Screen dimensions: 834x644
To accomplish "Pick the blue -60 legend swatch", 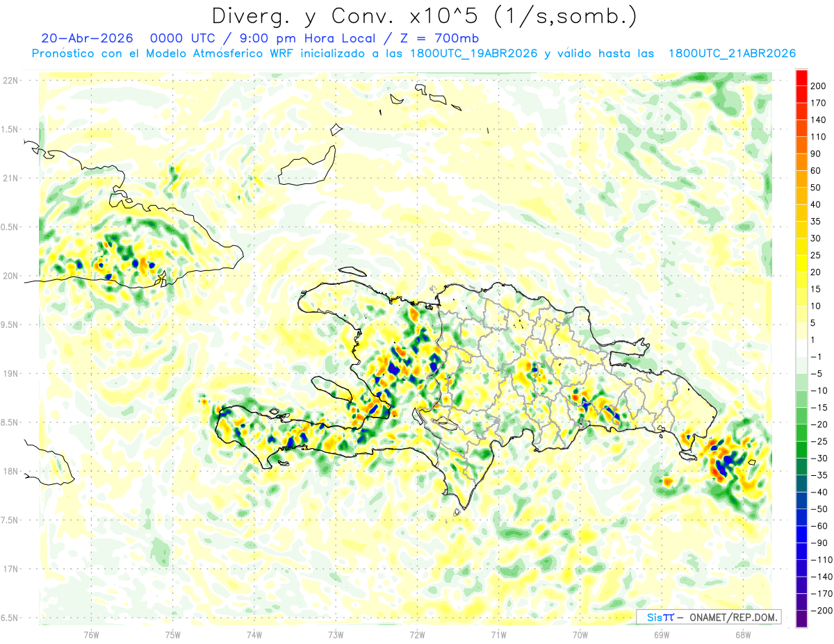I will [x=801, y=534].
